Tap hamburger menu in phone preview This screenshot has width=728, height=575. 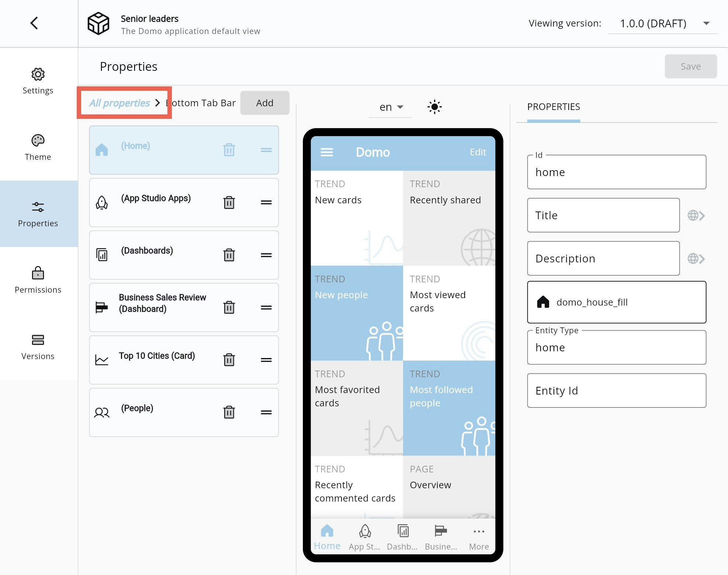(x=326, y=152)
